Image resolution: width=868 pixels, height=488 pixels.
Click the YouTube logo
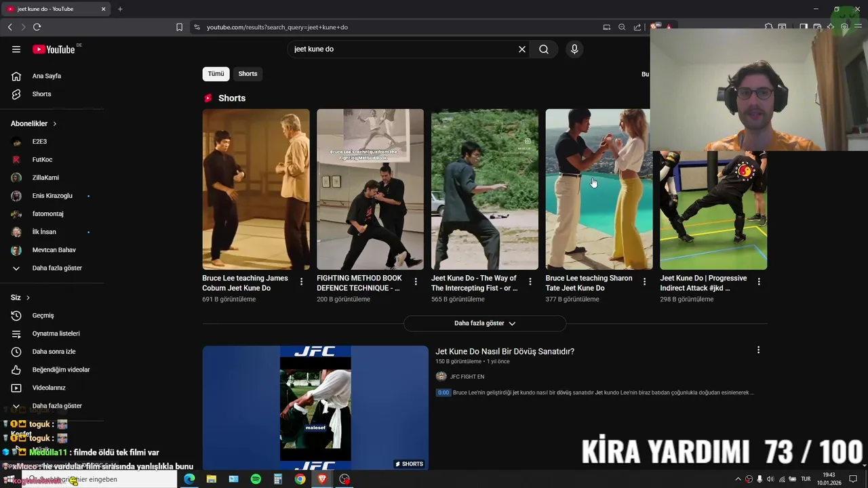(x=54, y=49)
